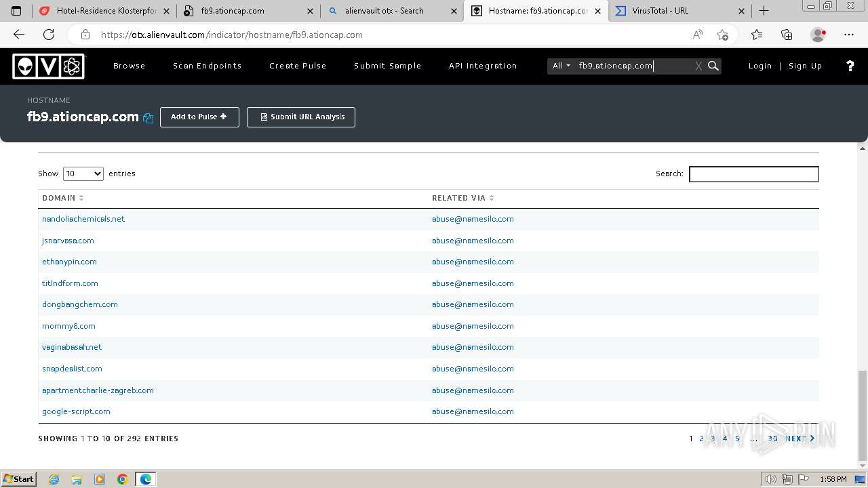This screenshot has height=488, width=868.
Task: Open mommy8.com domain link
Action: (x=68, y=326)
